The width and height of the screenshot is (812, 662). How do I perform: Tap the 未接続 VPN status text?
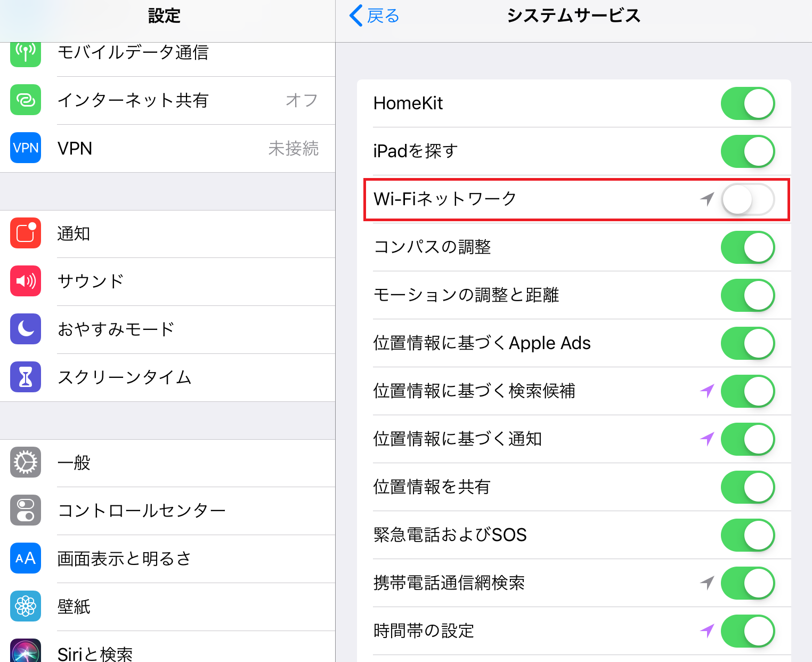293,148
